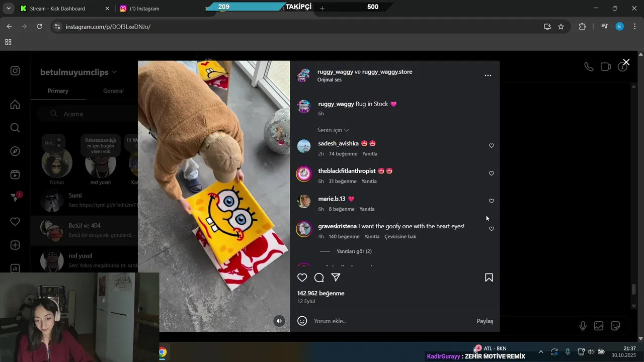Save the post with the bookmark icon
This screenshot has width=644, height=362.
click(x=489, y=278)
